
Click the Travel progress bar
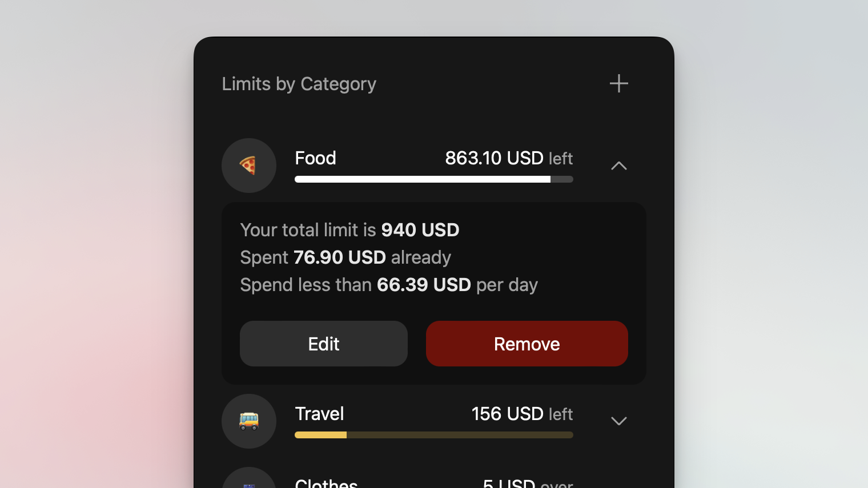click(433, 434)
